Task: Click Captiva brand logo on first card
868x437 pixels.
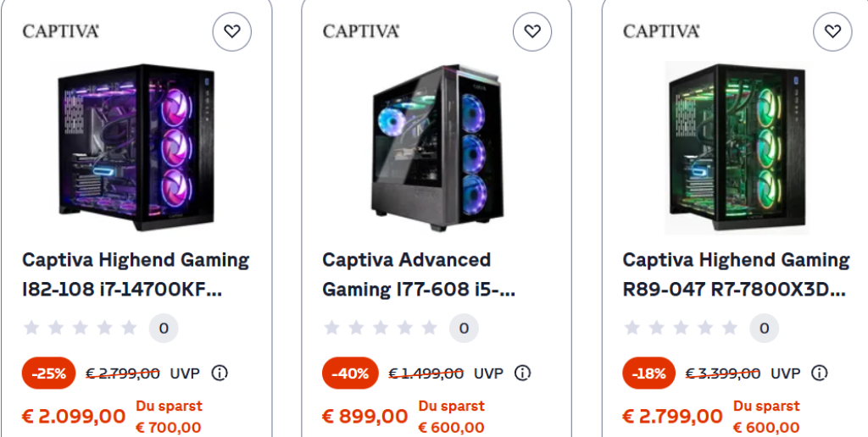Action: 60,31
